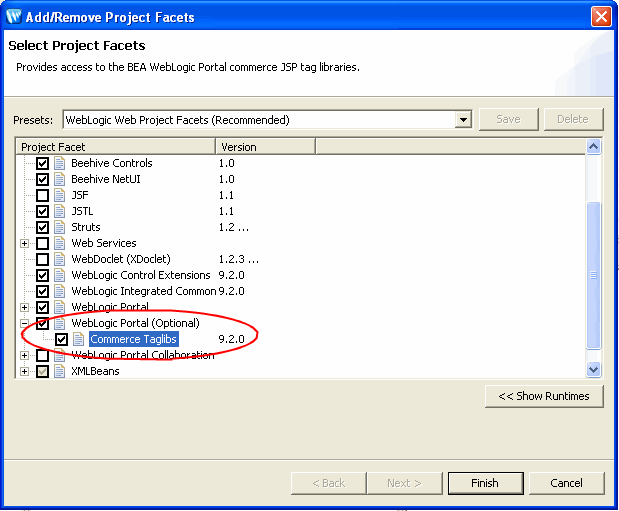
Task: Uncheck the Beehive NetUI checkbox
Action: pos(43,179)
